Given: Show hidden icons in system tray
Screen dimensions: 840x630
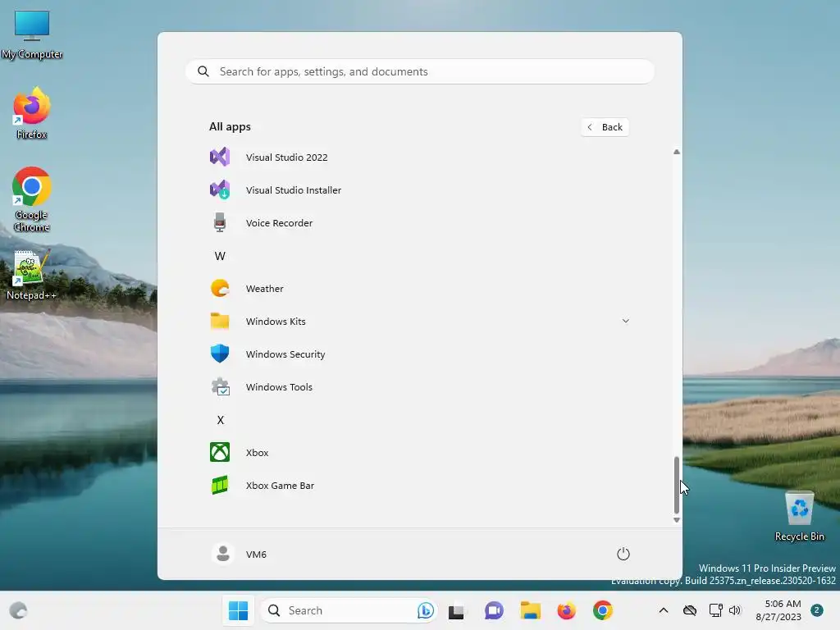Looking at the screenshot, I should pyautogui.click(x=663, y=610).
